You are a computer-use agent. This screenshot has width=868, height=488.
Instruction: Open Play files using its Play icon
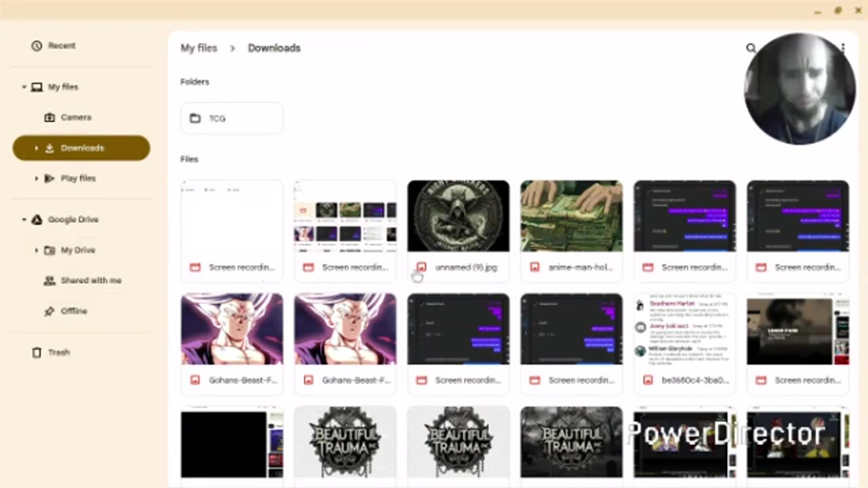coord(50,178)
